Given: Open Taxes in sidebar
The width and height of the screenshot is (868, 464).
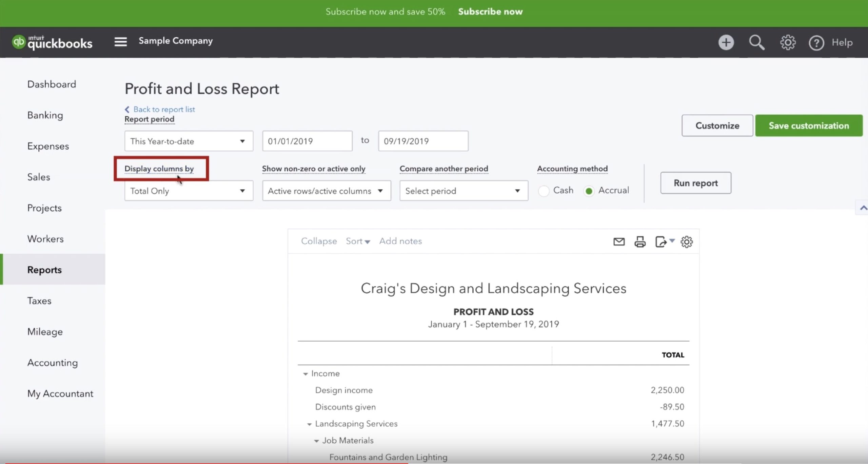Looking at the screenshot, I should [x=39, y=301].
